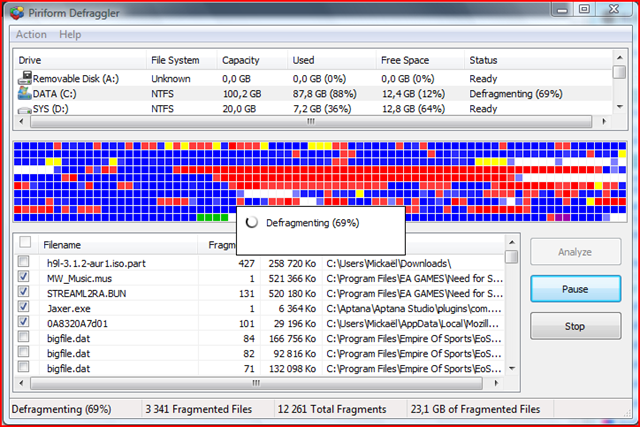Screen dimensions: 640x427
Task: Click drive list scroll down arrow
Action: click(x=620, y=107)
